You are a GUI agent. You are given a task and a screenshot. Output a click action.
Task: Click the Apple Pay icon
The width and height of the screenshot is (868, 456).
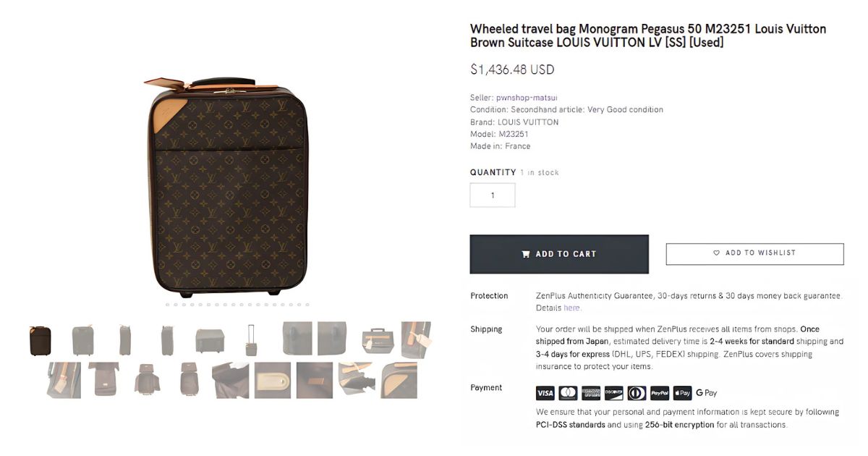tap(682, 393)
